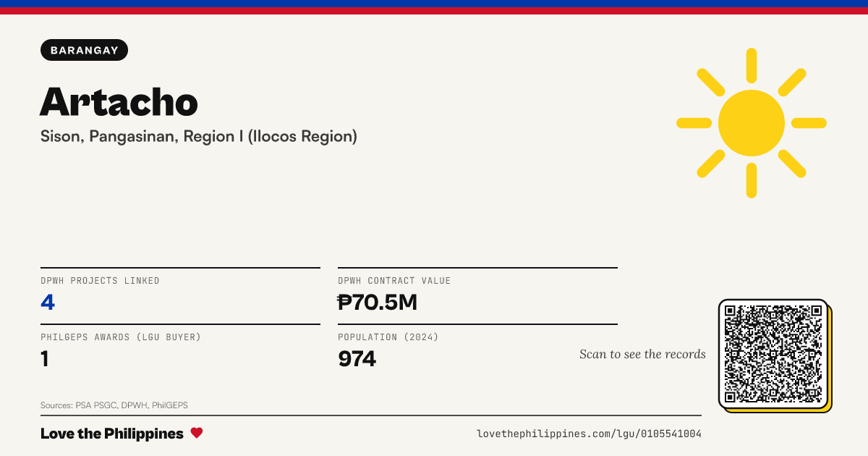Image resolution: width=868 pixels, height=456 pixels.
Task: Select the Artacho title heading
Action: pos(119,101)
